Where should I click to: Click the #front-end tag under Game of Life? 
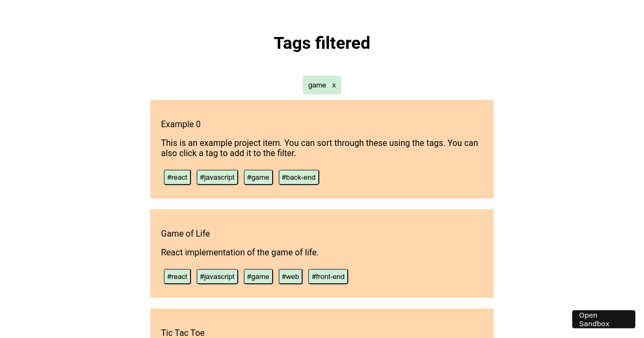(x=328, y=276)
